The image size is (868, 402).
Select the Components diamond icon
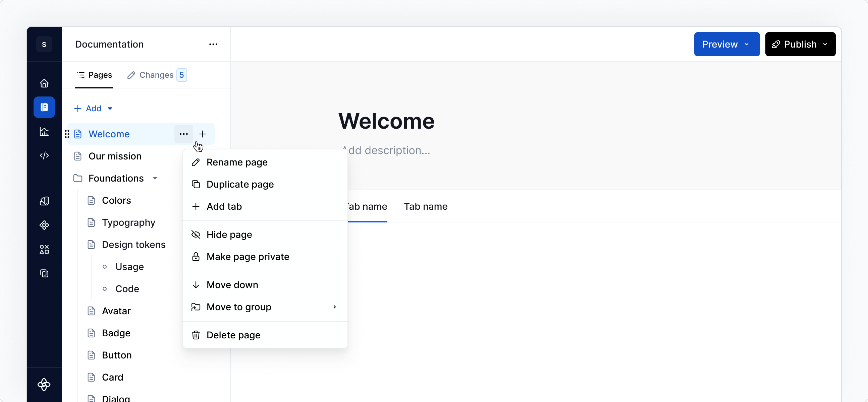point(44,225)
